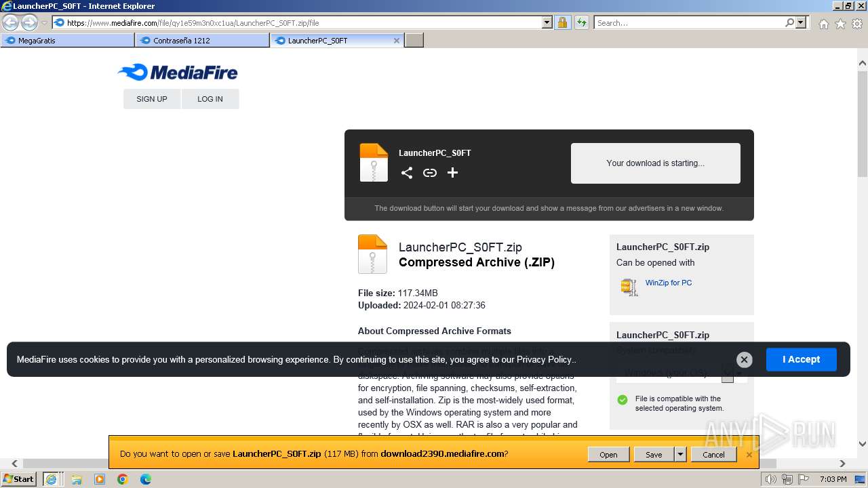Click the vertical scrollbar down arrow
Viewport: 868px width, 488px height.
(863, 445)
